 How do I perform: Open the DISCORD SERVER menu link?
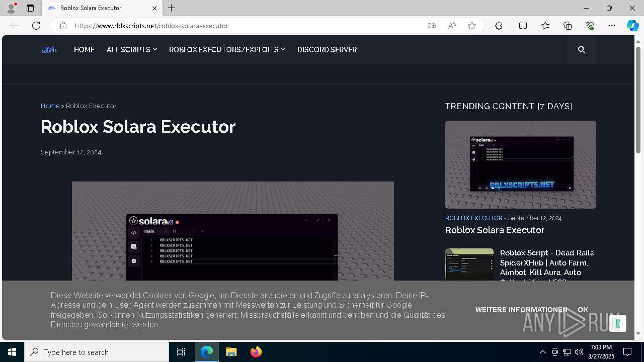pyautogui.click(x=327, y=50)
